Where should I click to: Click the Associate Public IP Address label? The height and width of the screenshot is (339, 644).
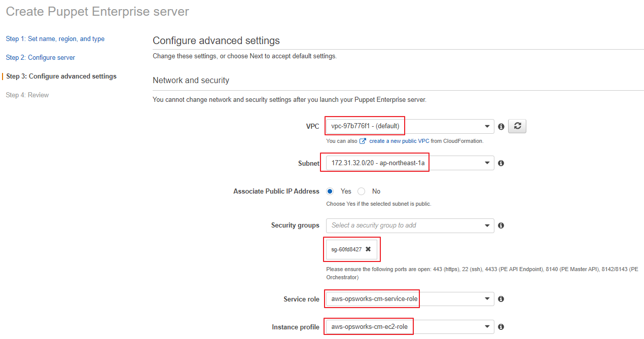coord(276,192)
